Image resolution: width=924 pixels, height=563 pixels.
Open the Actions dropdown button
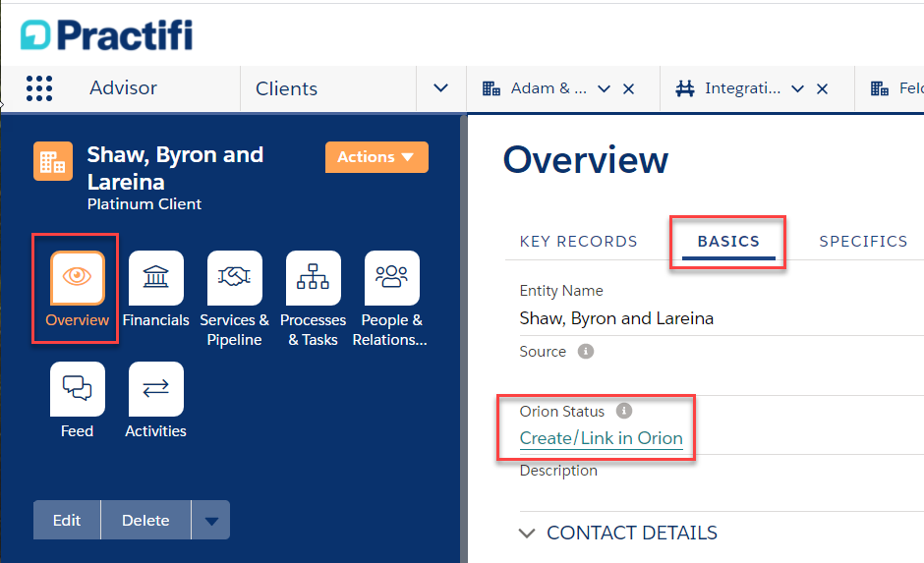(376, 157)
